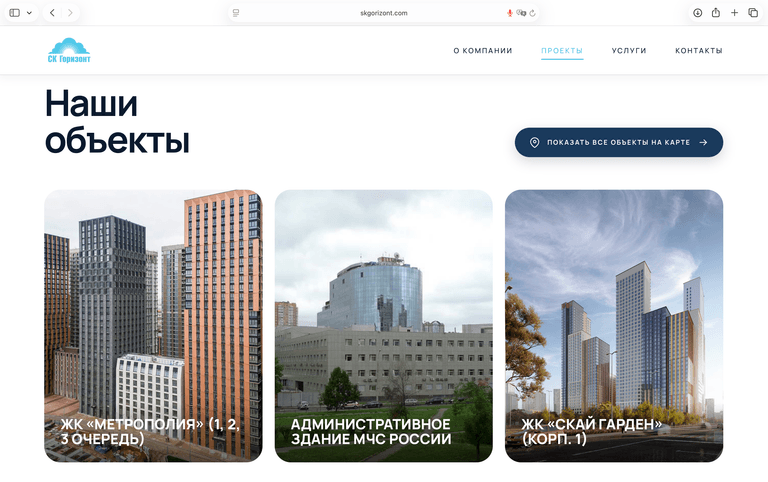Open the page reader menu icon

[236, 13]
